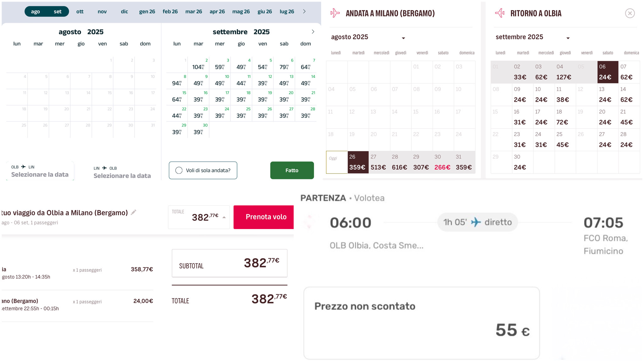The height and width of the screenshot is (362, 644).
Task: Click the blue plane icon by diretto
Action: click(476, 222)
